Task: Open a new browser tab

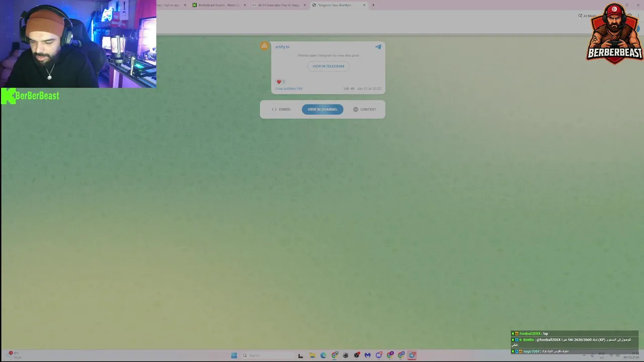Action: (x=373, y=5)
